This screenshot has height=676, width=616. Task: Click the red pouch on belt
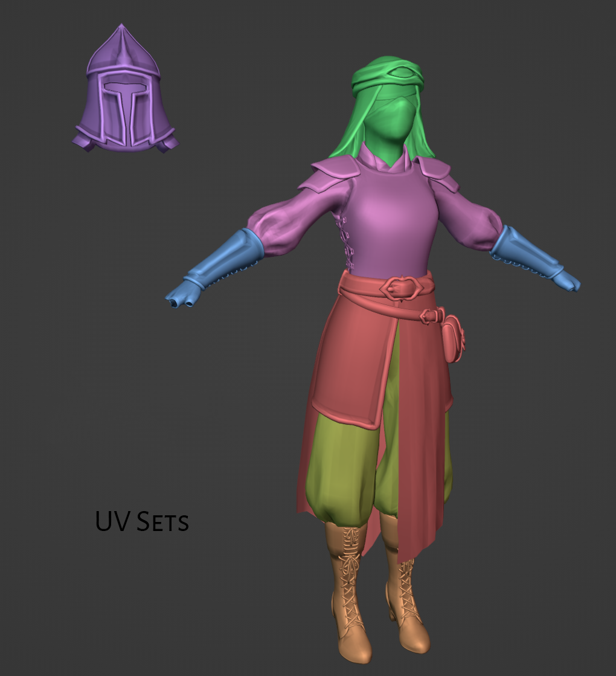pos(453,339)
